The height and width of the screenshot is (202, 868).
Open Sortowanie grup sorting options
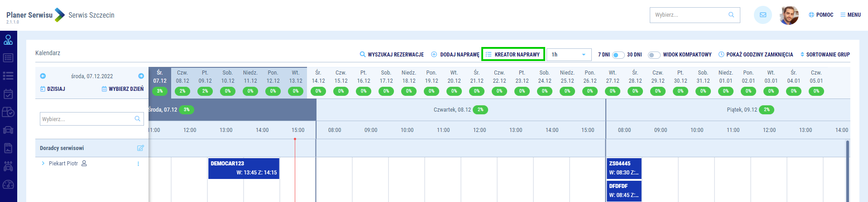tap(825, 55)
